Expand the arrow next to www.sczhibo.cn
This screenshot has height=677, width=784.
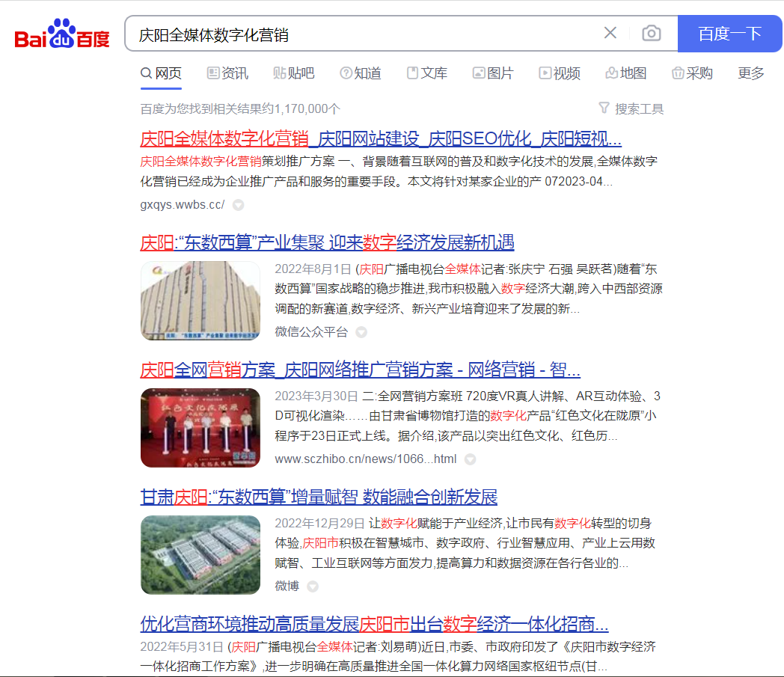pyautogui.click(x=470, y=459)
